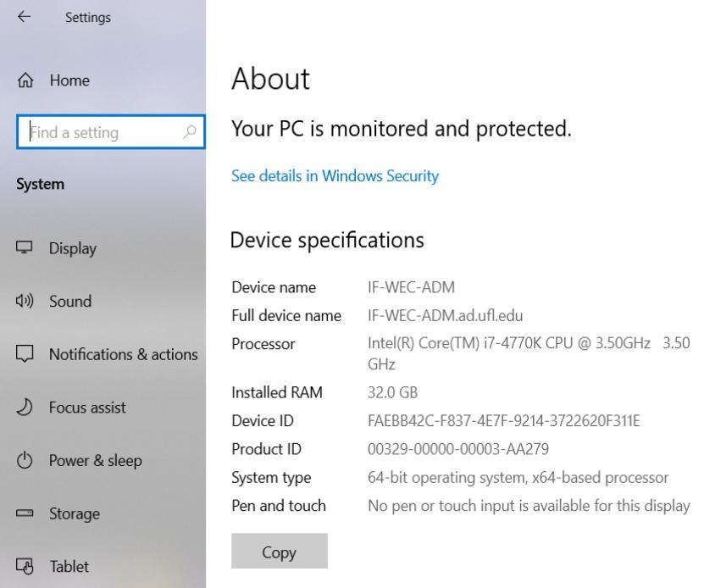704x588 pixels.
Task: Click the Focus assist moon icon
Action: (x=25, y=407)
